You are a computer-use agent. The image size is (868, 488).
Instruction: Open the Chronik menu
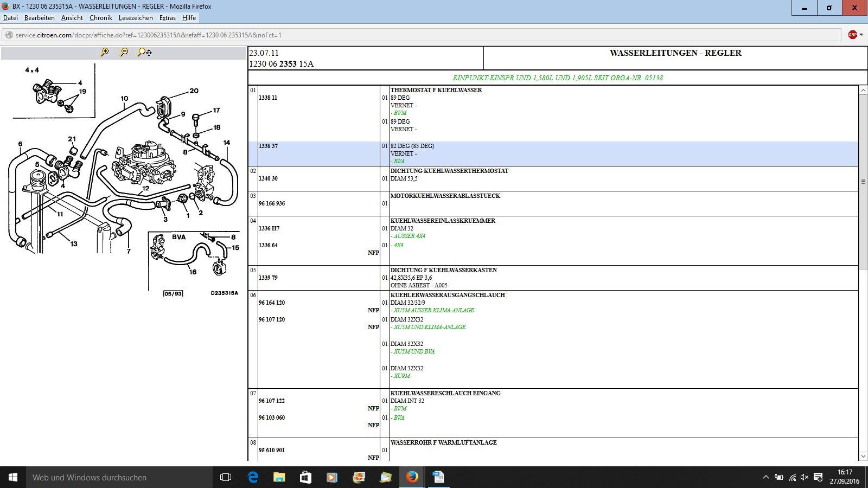click(x=101, y=18)
